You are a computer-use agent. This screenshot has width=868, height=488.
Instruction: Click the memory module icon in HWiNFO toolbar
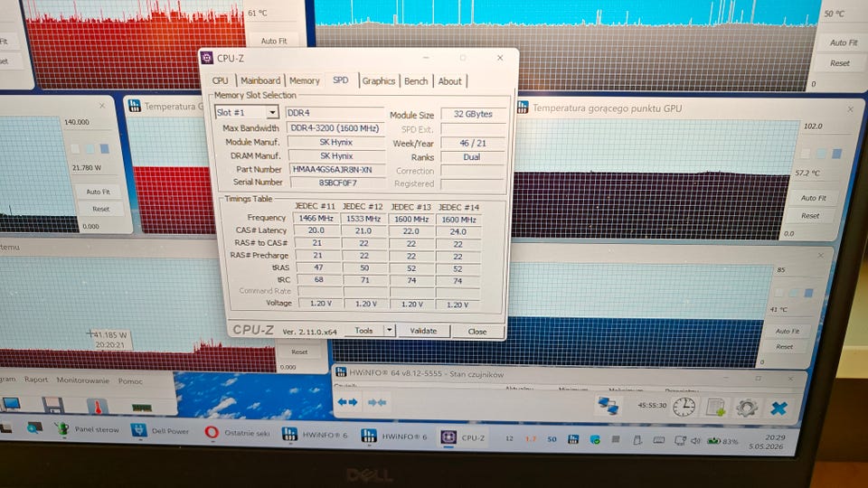pos(142,408)
